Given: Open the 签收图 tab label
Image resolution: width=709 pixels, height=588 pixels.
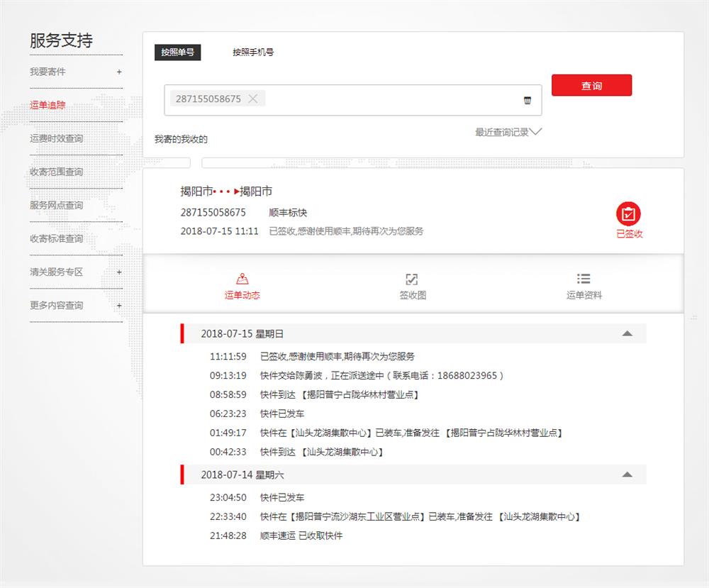Looking at the screenshot, I should pyautogui.click(x=413, y=295).
